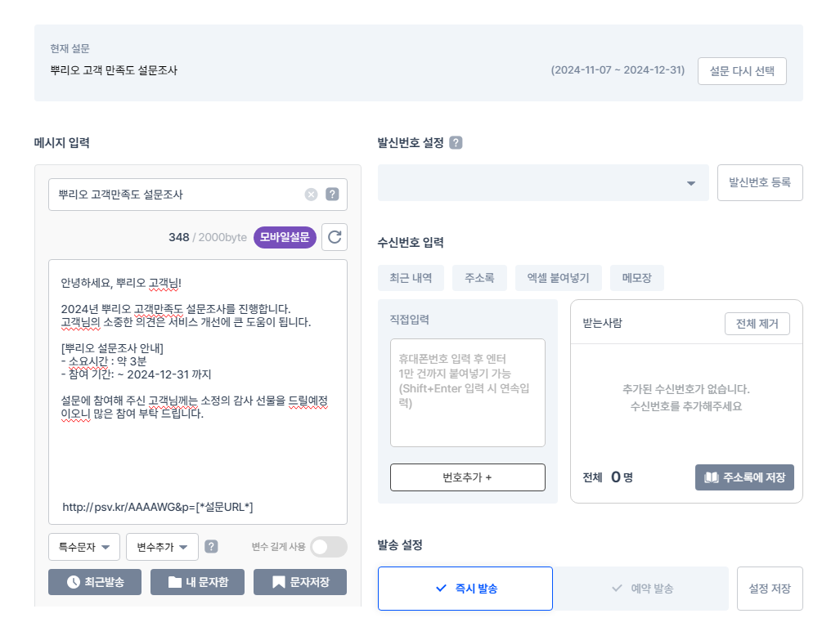This screenshot has height=627, width=840.
Task: Switch to the 엑셀 붙여넣기 tab
Action: tap(558, 278)
